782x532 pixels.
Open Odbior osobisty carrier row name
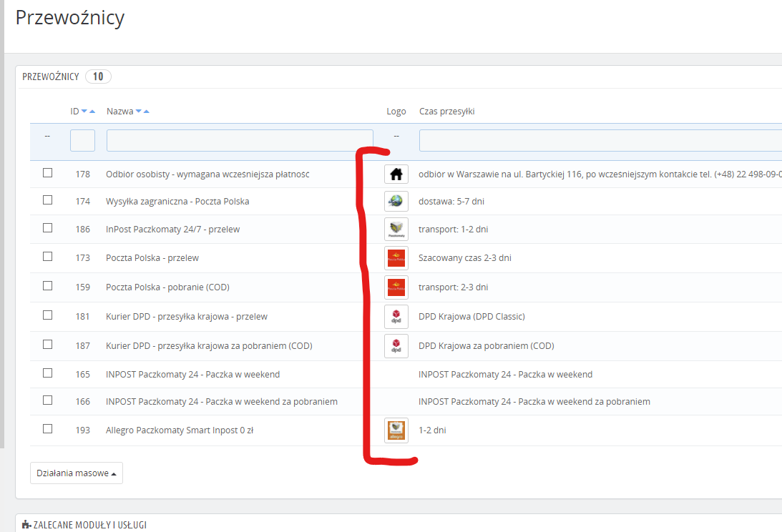(x=207, y=174)
